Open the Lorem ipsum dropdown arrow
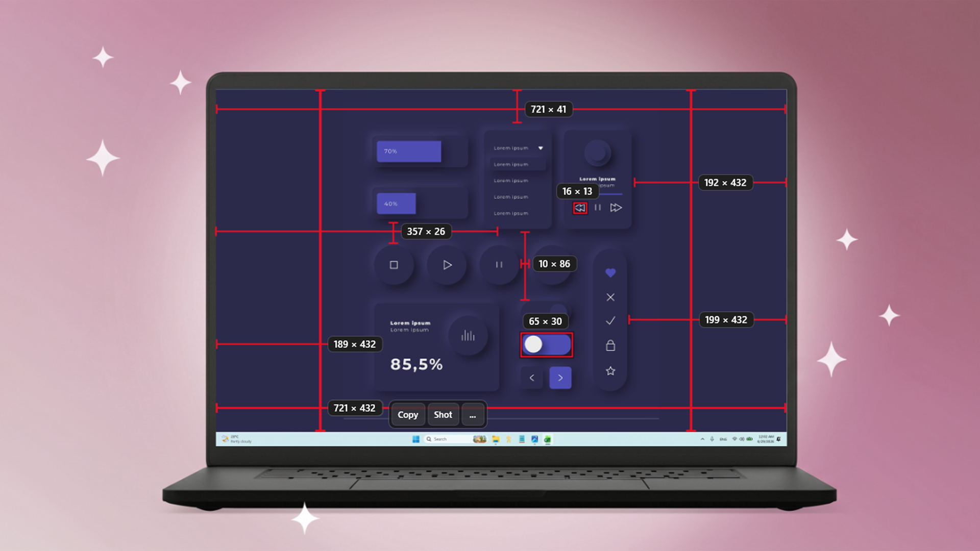The width and height of the screenshot is (980, 551). coord(541,148)
